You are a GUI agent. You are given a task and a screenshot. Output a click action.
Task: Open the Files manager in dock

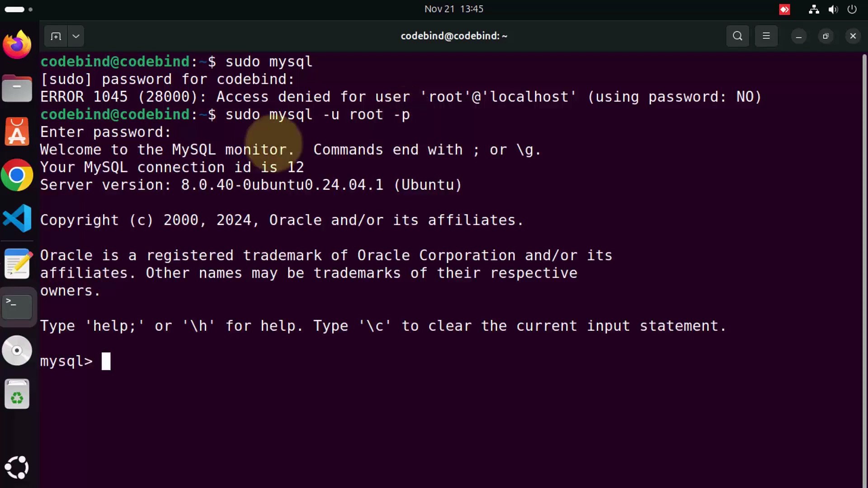pyautogui.click(x=17, y=88)
